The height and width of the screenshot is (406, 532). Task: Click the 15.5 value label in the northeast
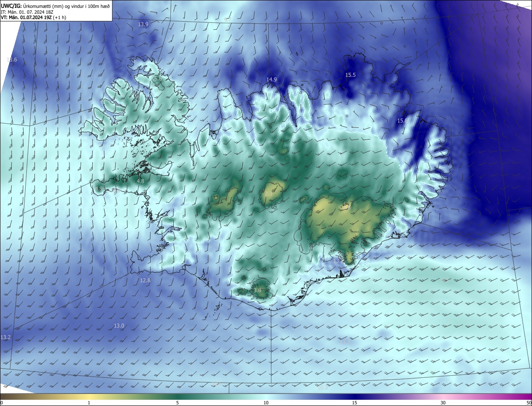click(x=350, y=75)
